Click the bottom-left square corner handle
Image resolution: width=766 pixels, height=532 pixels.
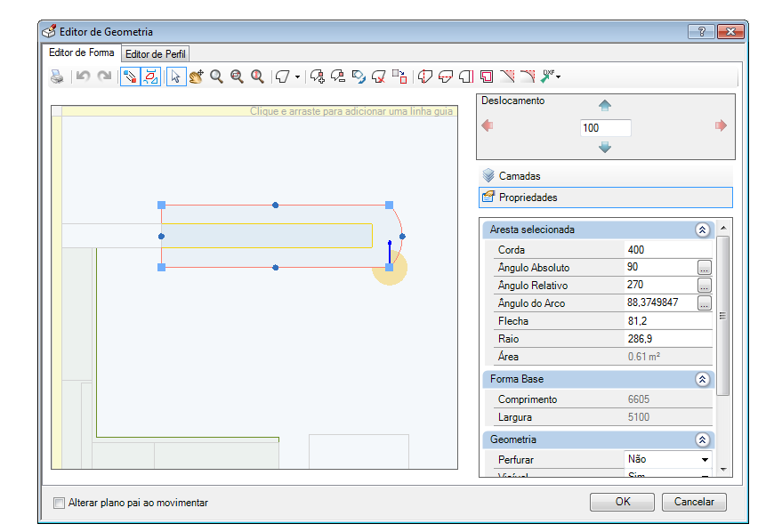(162, 268)
